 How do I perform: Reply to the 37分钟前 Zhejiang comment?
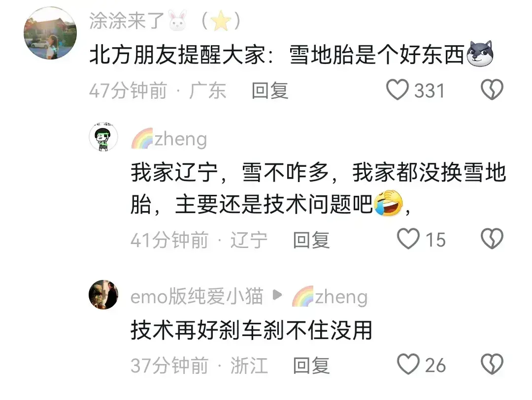(x=311, y=366)
